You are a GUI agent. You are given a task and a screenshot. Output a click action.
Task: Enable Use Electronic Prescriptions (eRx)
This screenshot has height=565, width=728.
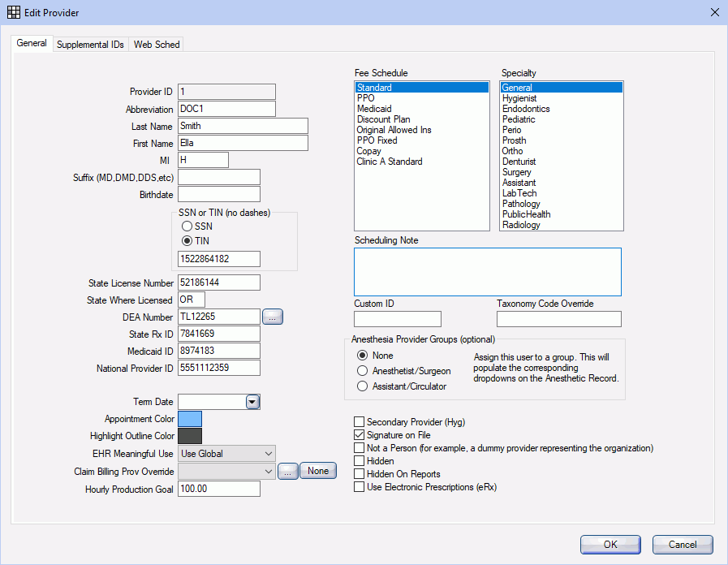pyautogui.click(x=358, y=486)
